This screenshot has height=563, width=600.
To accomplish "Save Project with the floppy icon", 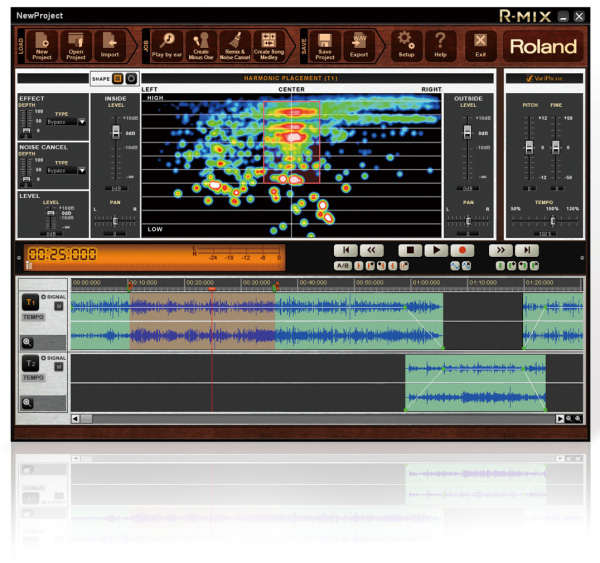I will click(x=325, y=46).
